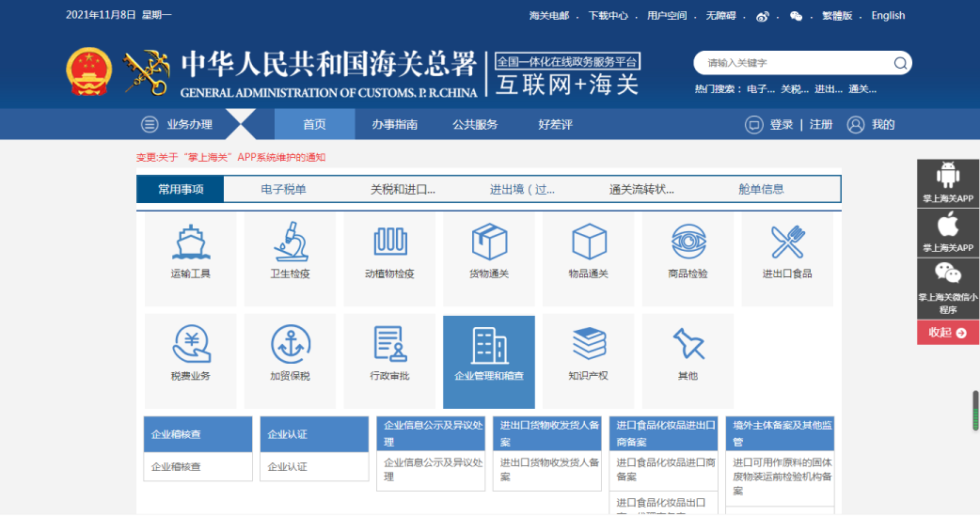This screenshot has width=980, height=516.
Task: Click the 登录 login link
Action: 781,125
